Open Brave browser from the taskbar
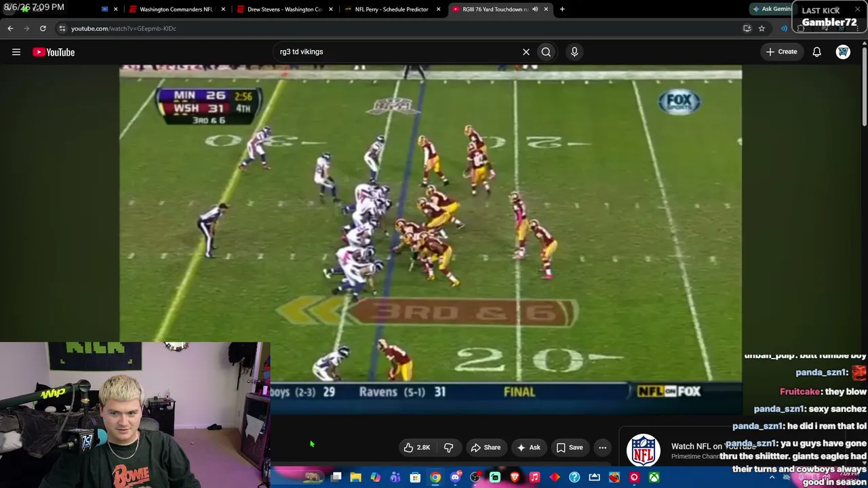The height and width of the screenshot is (488, 868). (x=515, y=478)
